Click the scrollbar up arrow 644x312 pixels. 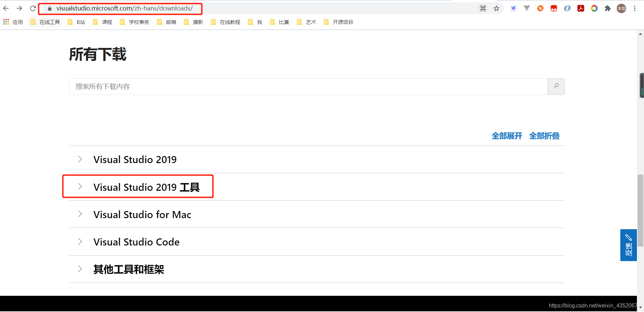tap(640, 34)
